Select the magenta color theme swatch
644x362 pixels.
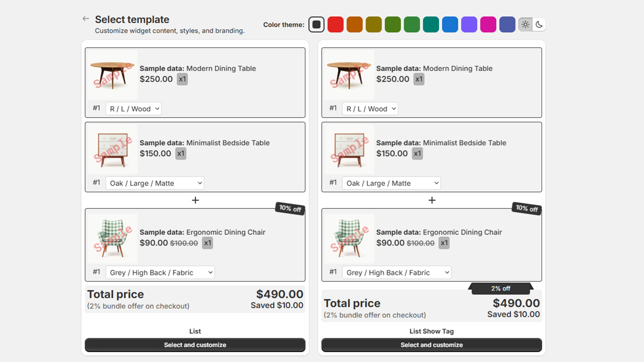pos(488,25)
